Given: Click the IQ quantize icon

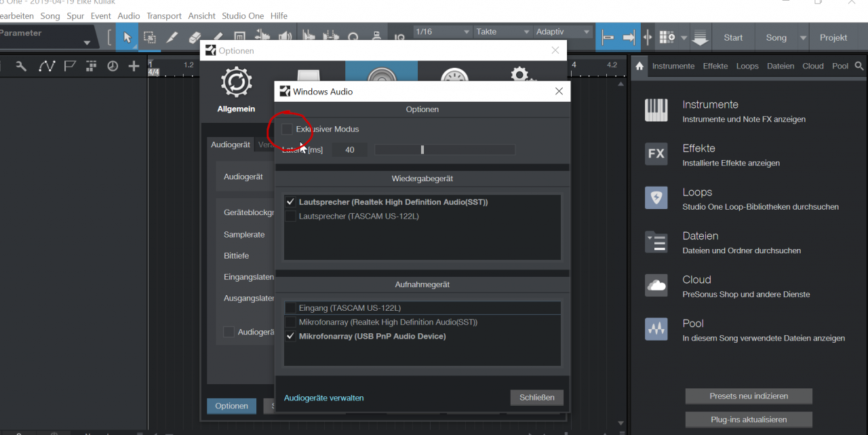Looking at the screenshot, I should coord(399,38).
